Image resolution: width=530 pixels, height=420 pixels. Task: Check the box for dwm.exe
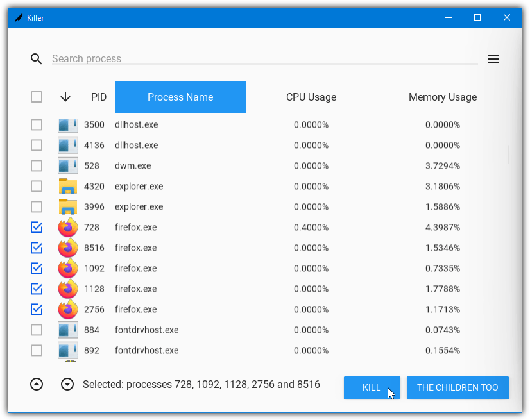tap(37, 166)
